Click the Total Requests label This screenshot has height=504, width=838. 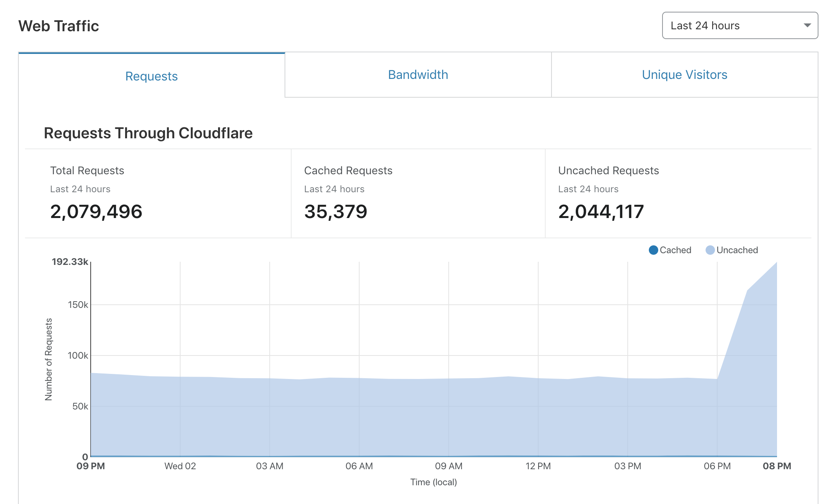pos(87,171)
